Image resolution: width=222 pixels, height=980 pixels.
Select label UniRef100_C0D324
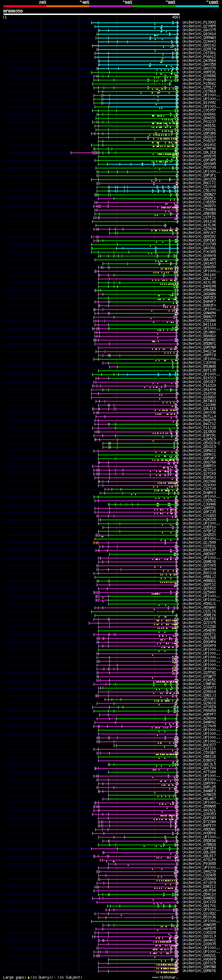(x=199, y=932)
